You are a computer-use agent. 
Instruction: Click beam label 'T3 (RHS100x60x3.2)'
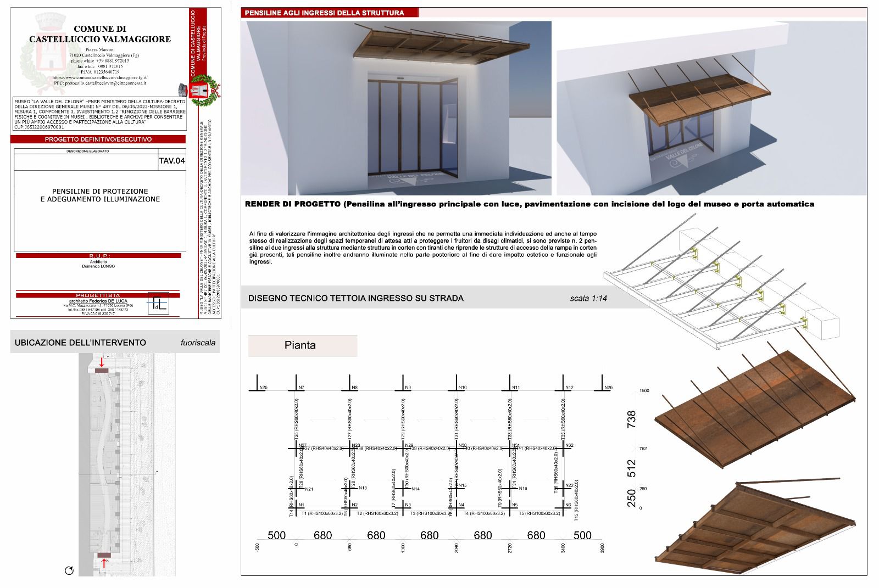(x=431, y=513)
